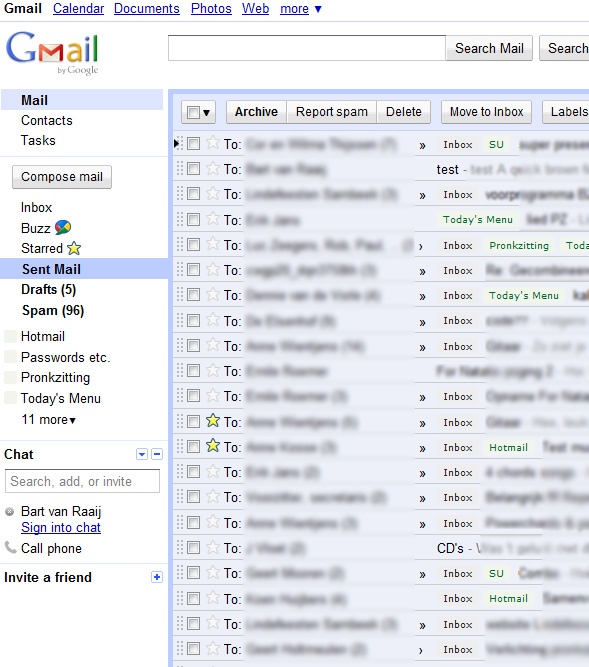The image size is (589, 667).
Task: Click the Pronkzitting label color square
Action: click(10, 377)
